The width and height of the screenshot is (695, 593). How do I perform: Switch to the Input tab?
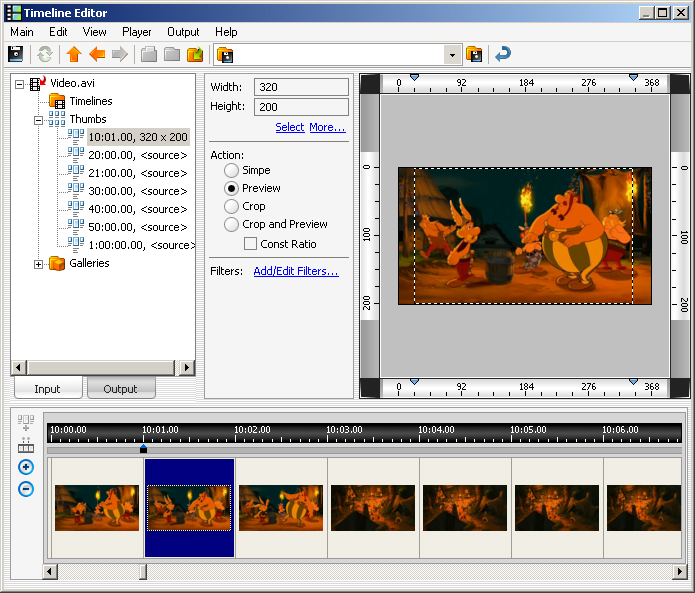pos(48,388)
